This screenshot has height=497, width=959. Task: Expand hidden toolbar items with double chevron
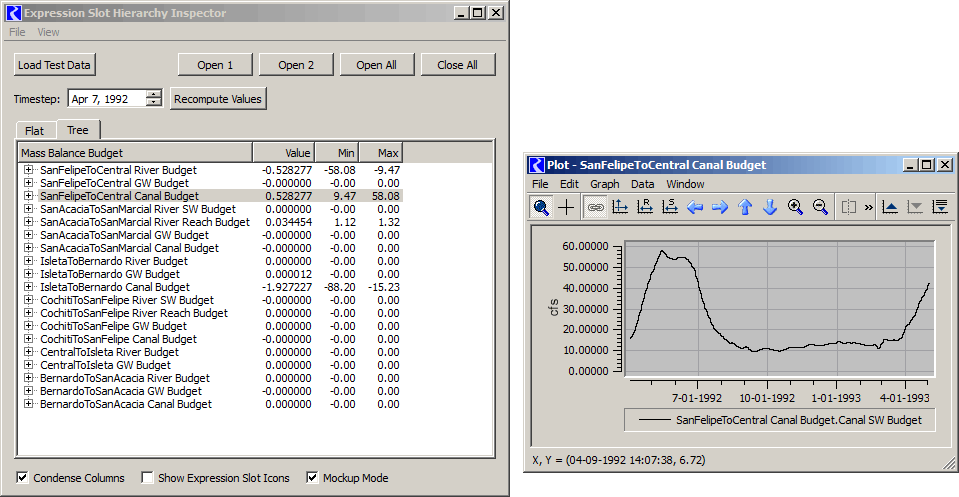[x=868, y=207]
